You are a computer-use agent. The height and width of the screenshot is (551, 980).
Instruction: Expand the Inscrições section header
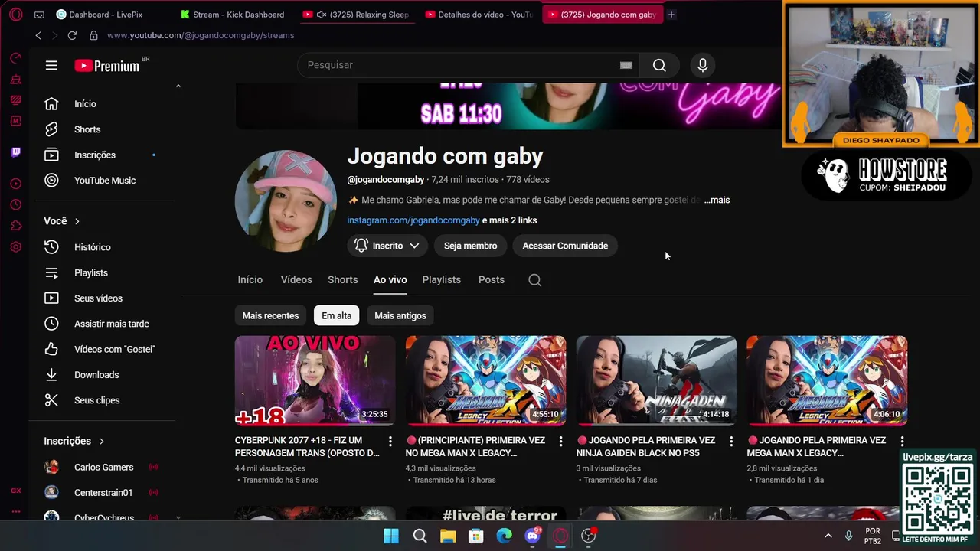[x=74, y=441]
